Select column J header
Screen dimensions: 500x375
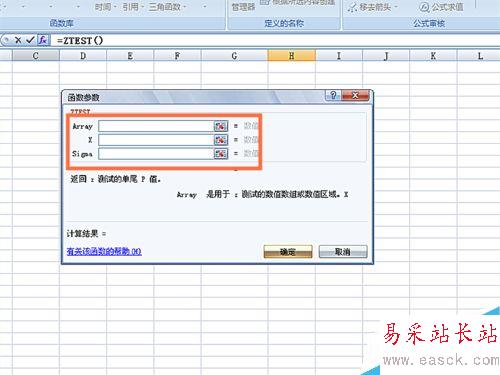point(386,56)
